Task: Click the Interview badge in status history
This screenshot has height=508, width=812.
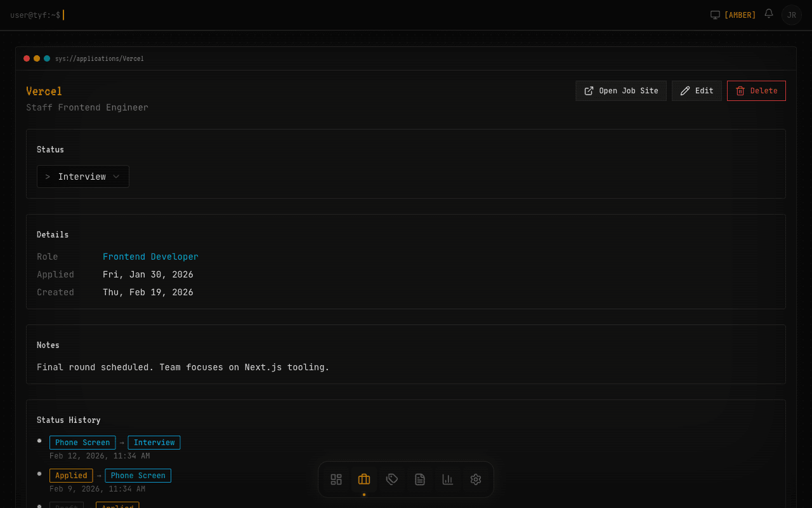Action: tap(154, 443)
